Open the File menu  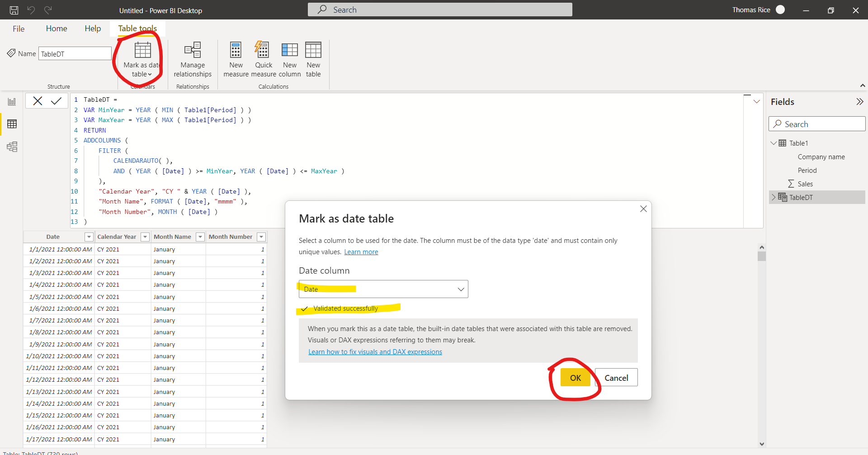(x=19, y=28)
